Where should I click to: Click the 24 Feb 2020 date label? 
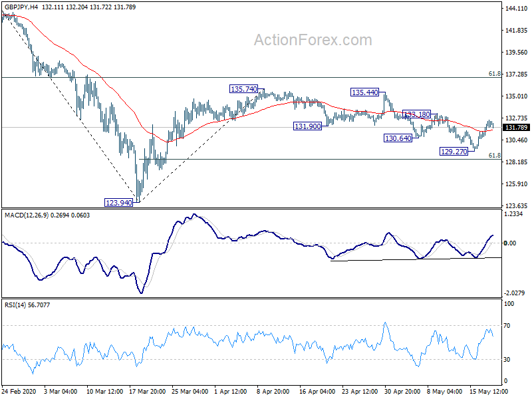pyautogui.click(x=19, y=392)
